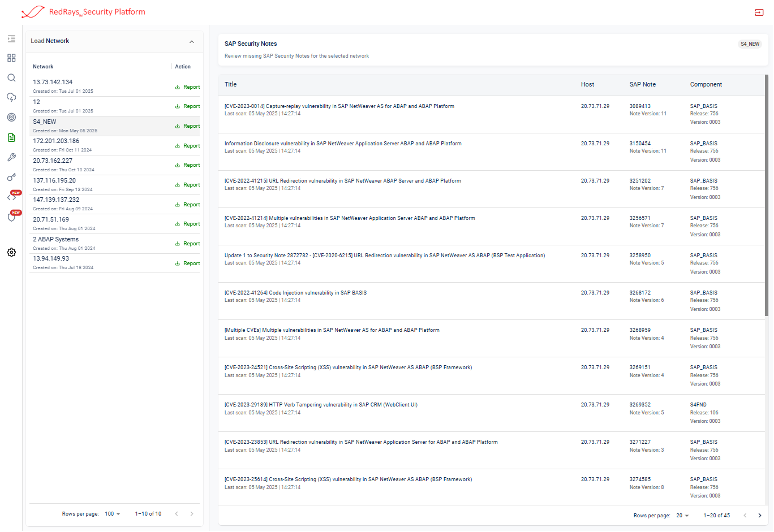This screenshot has height=532, width=774.
Task: Open network list rows per page dropdown
Action: pos(113,514)
